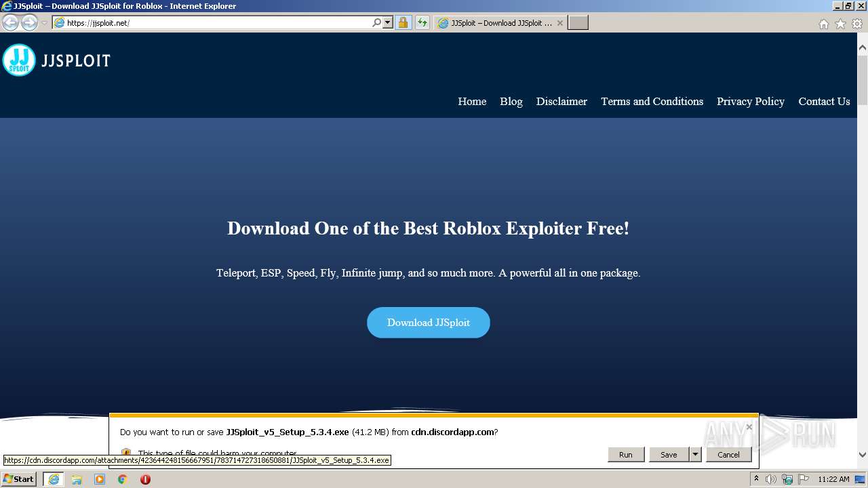Screen dimensions: 868x488
Task: Show hidden system tray icons
Action: tap(756, 479)
